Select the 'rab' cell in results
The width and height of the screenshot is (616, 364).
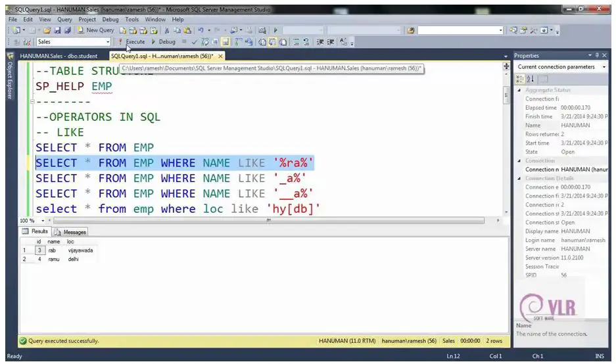click(x=52, y=250)
